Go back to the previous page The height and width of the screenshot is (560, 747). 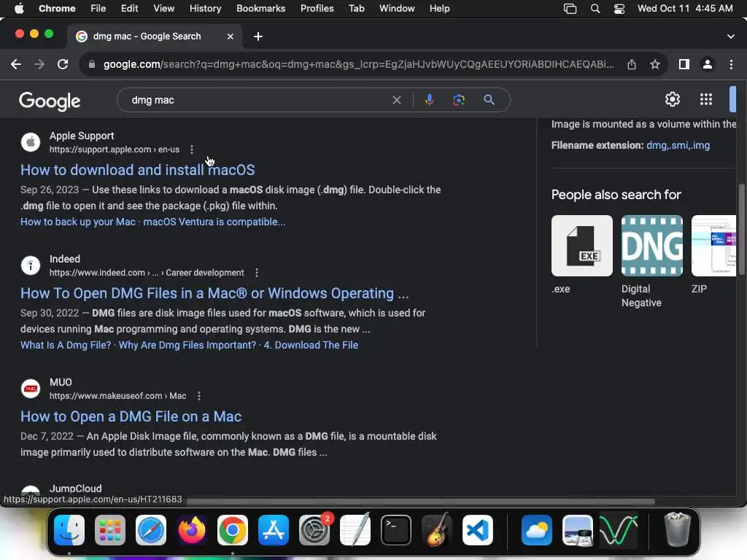(x=16, y=64)
